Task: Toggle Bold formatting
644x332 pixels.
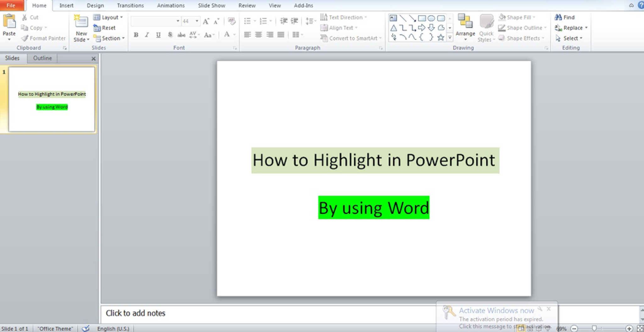Action: tap(136, 35)
